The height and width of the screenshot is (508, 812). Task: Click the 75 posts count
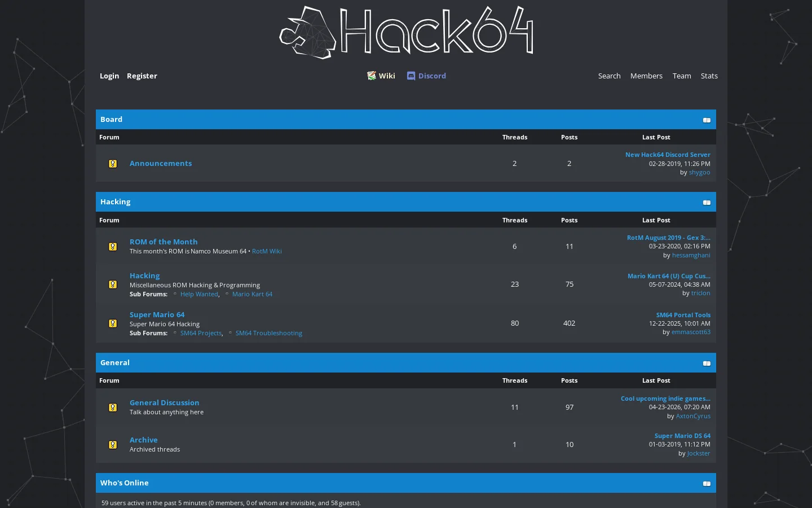tap(570, 284)
